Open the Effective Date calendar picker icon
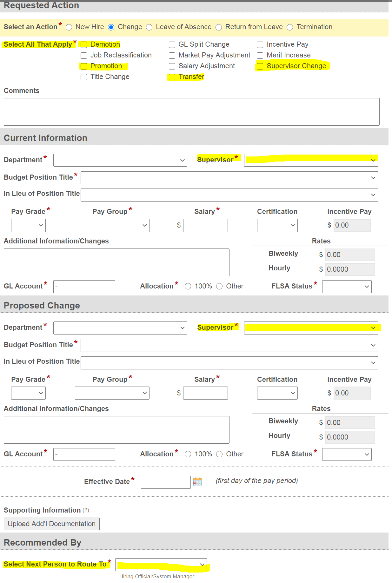 (197, 482)
